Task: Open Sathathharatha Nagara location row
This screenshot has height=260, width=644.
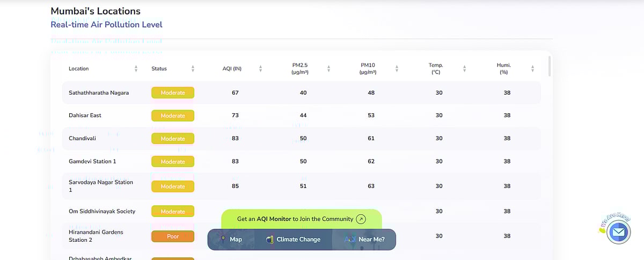Action: pyautogui.click(x=99, y=93)
